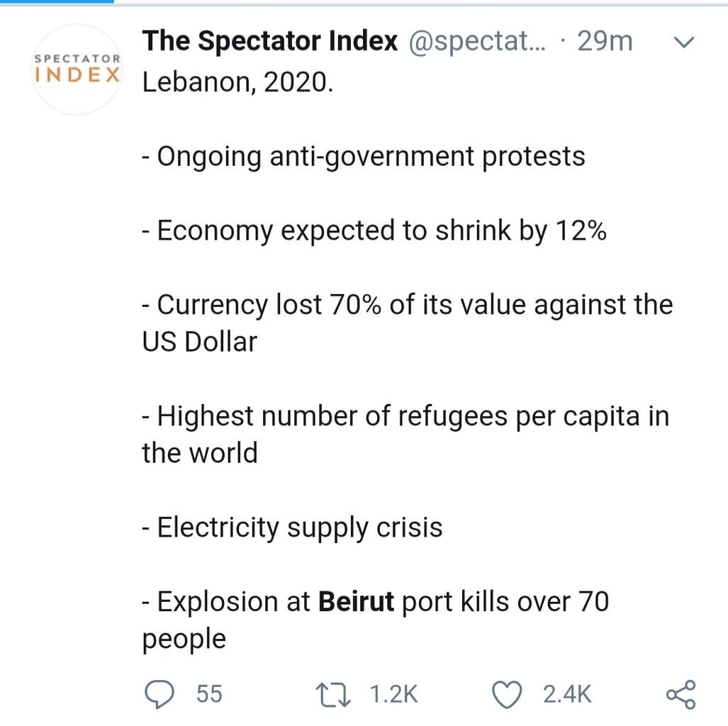Screen dimensions: 728x726
Task: Click the "Ongoing anti-government protests" line
Action: pyautogui.click(x=364, y=156)
